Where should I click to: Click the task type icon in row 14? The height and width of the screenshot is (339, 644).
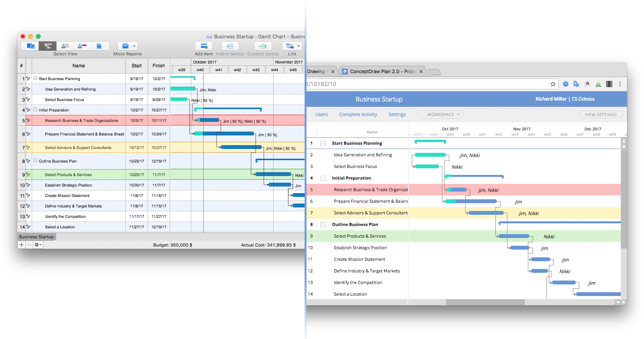pyautogui.click(x=28, y=227)
